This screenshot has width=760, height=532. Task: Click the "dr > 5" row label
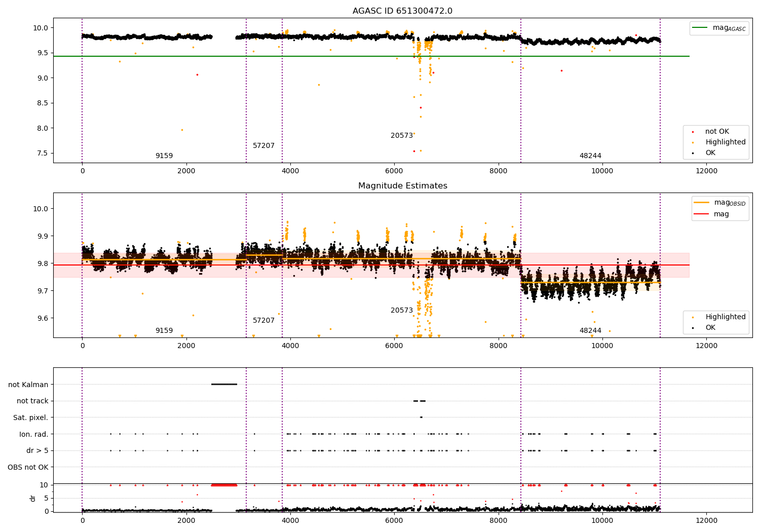click(x=37, y=450)
